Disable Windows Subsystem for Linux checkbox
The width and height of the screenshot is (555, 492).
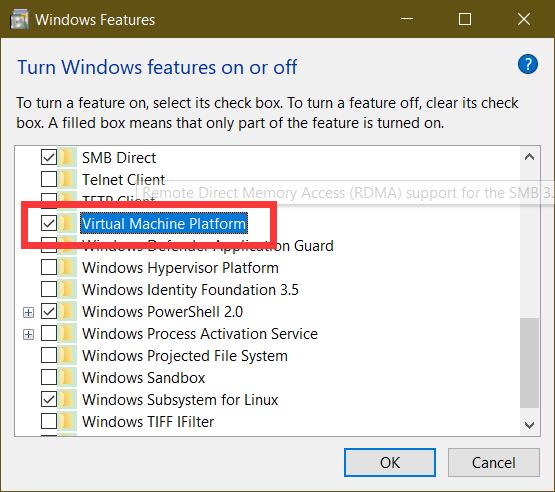point(49,400)
